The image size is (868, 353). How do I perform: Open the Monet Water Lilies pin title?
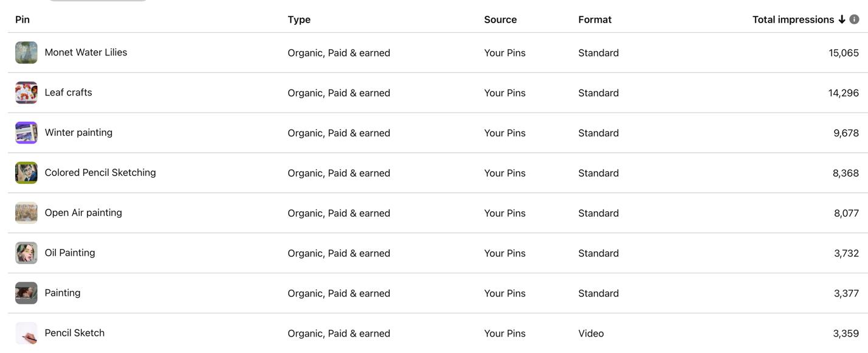coord(86,52)
